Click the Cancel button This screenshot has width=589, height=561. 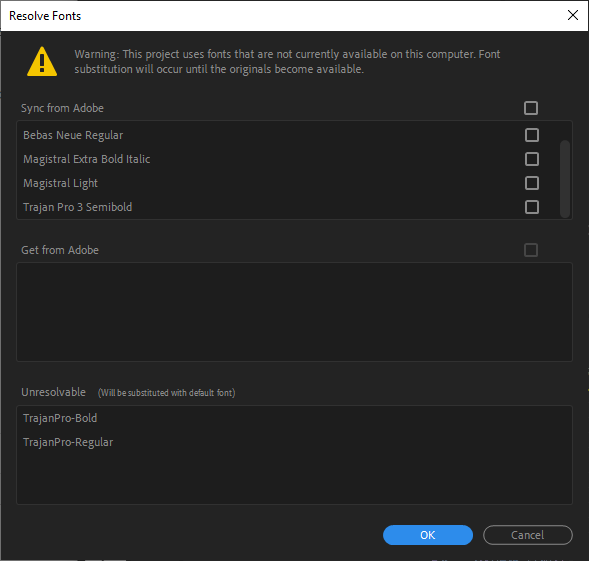tap(527, 535)
